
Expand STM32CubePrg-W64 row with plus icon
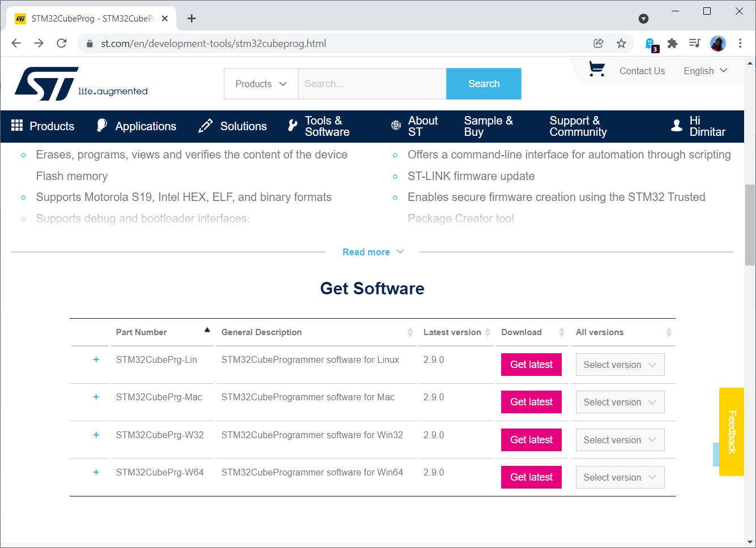[x=96, y=472]
